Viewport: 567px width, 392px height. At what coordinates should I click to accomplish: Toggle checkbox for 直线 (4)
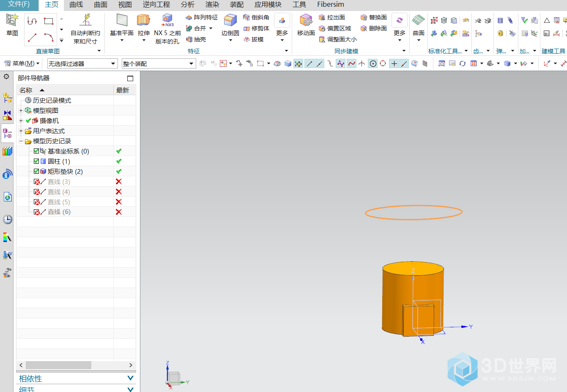(x=36, y=192)
